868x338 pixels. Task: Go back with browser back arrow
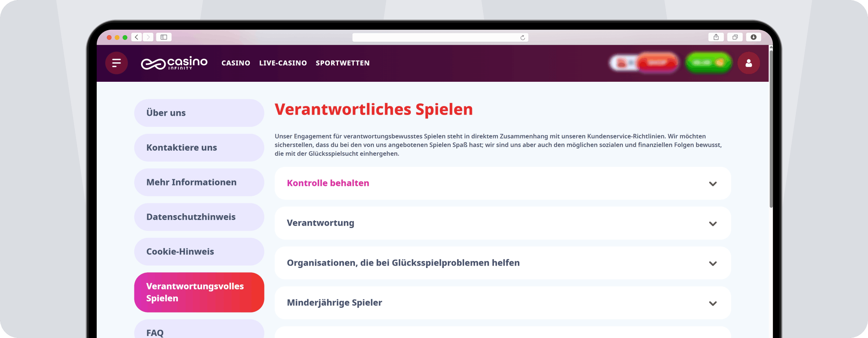click(136, 37)
